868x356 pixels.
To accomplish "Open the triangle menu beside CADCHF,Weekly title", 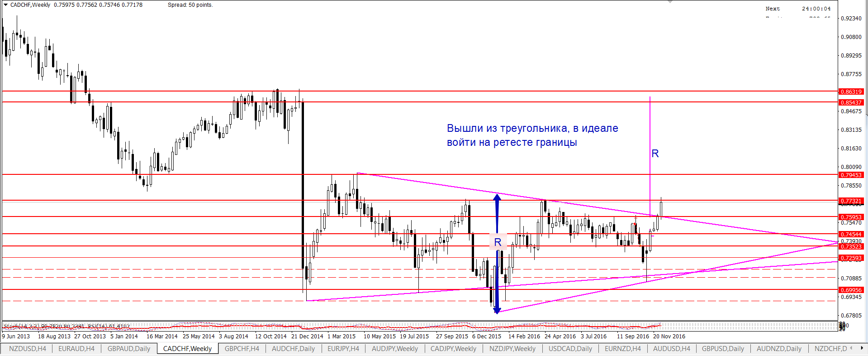I will [x=5, y=5].
